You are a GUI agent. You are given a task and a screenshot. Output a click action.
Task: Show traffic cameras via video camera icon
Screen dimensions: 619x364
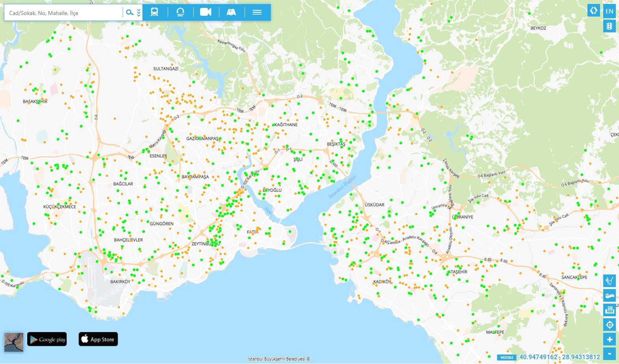206,12
